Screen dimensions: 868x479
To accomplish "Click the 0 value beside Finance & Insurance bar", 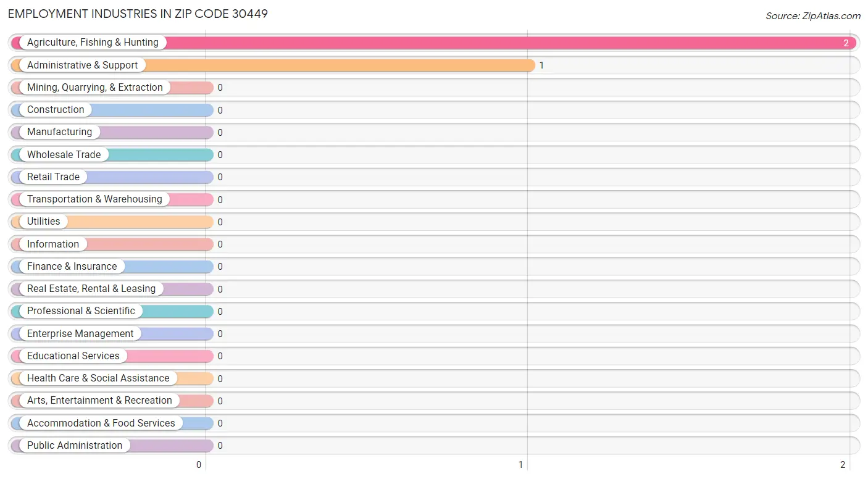I will click(x=220, y=267).
